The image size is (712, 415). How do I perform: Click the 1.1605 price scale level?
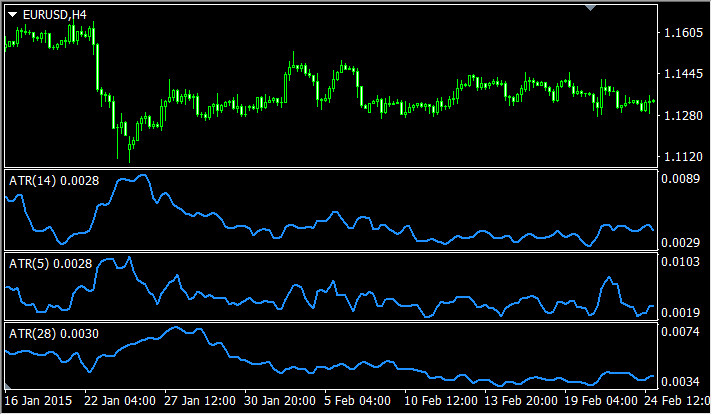(x=683, y=33)
